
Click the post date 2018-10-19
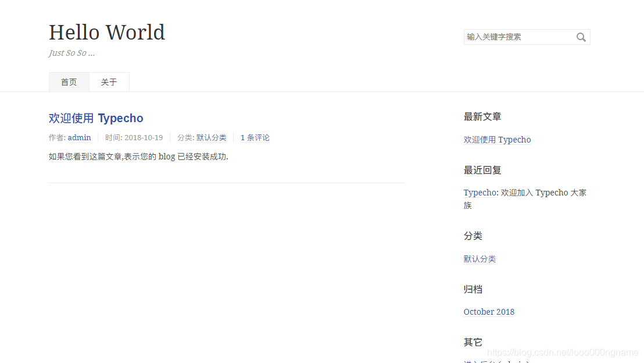tap(144, 137)
